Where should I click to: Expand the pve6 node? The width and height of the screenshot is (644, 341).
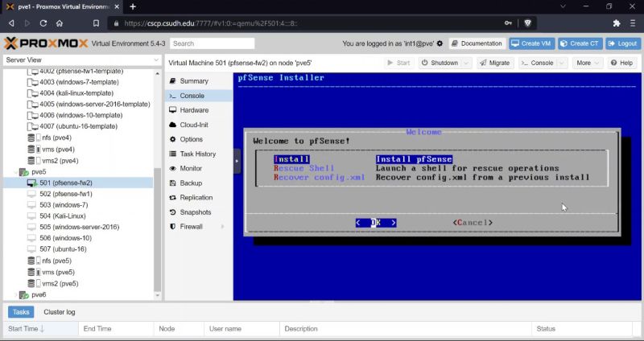tap(16, 294)
